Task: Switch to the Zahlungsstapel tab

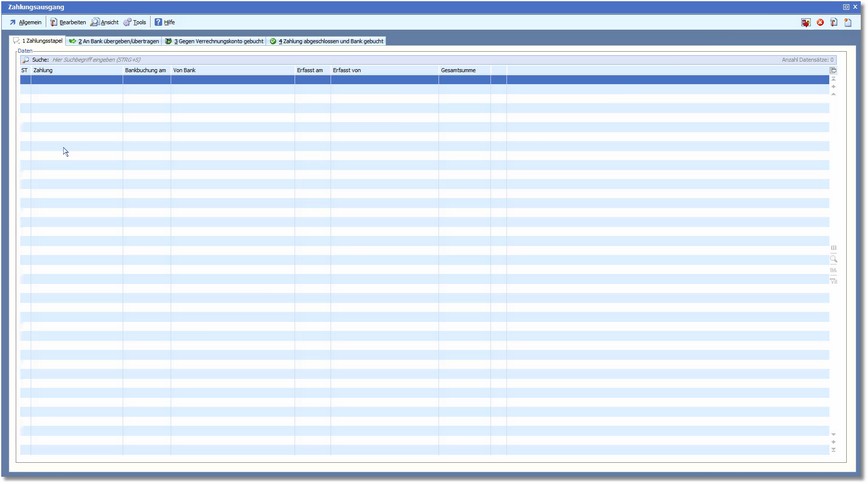Action: pyautogui.click(x=38, y=41)
